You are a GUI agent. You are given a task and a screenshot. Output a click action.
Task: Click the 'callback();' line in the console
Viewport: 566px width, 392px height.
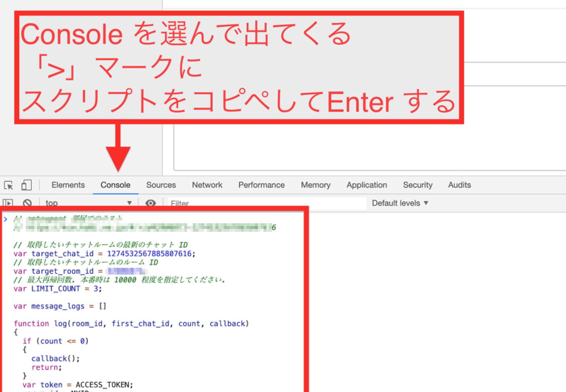[x=56, y=358]
